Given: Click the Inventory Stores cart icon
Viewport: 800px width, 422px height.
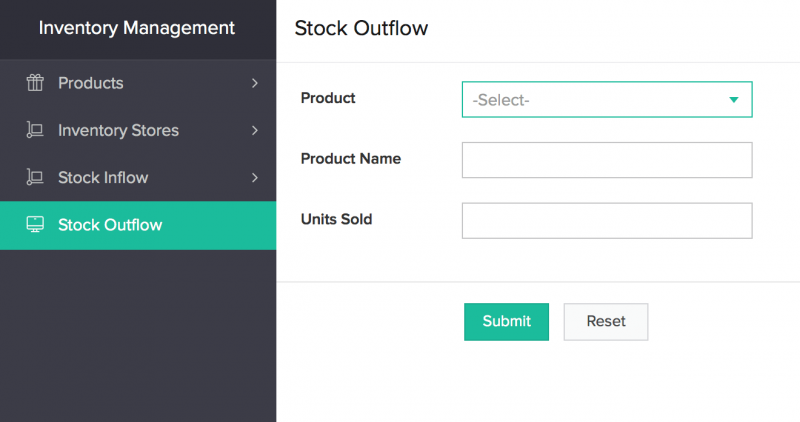Looking at the screenshot, I should tap(35, 130).
